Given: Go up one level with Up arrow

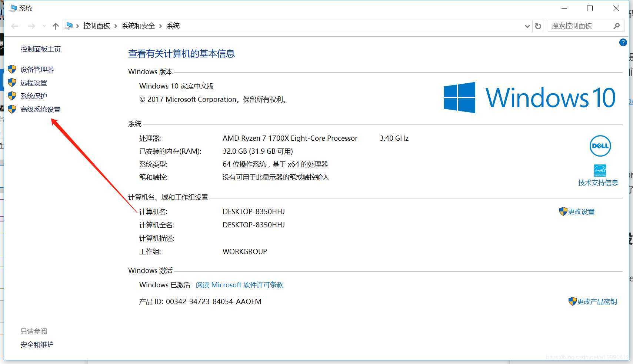Looking at the screenshot, I should point(56,26).
